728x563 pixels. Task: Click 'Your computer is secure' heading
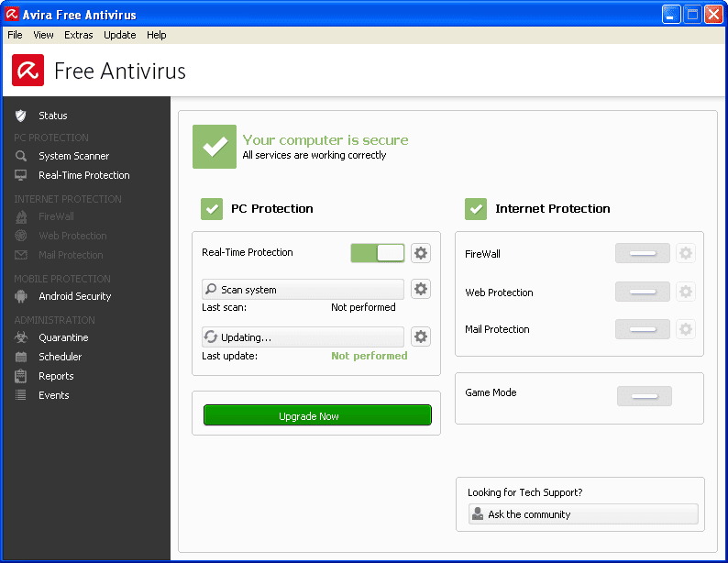[x=325, y=139]
